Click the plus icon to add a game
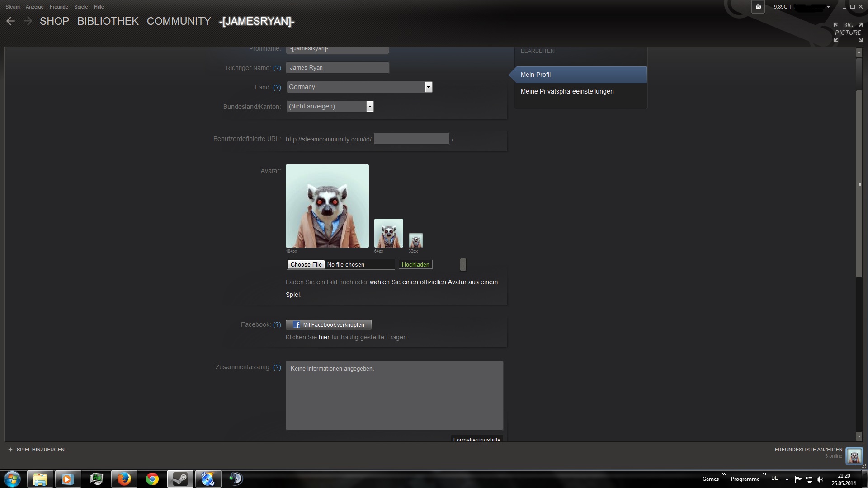The image size is (868, 488). click(10, 450)
